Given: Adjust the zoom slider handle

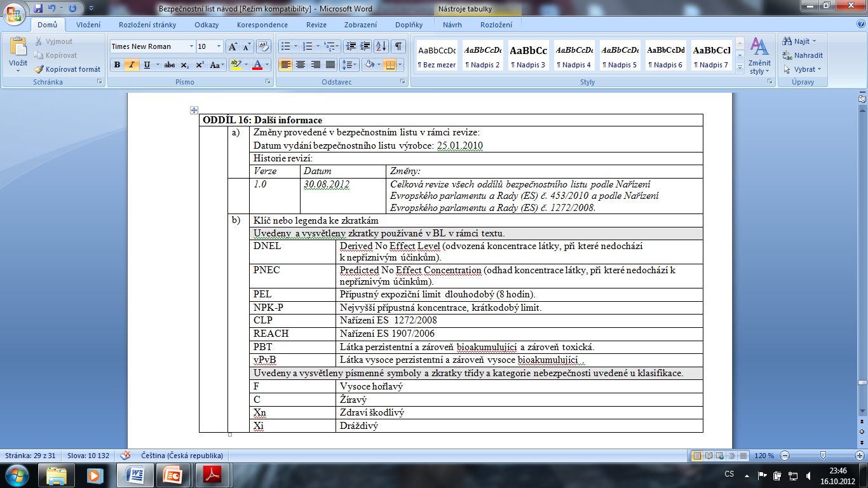Looking at the screenshot, I should coord(824,456).
